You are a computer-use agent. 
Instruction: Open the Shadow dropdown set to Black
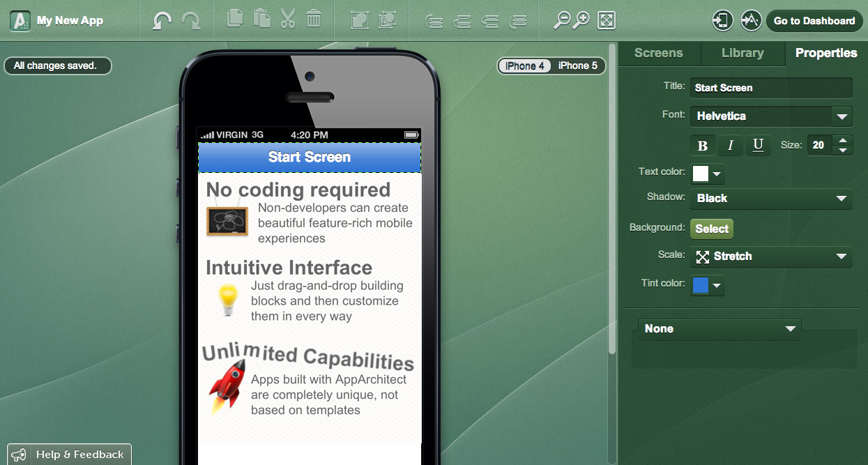pyautogui.click(x=771, y=199)
